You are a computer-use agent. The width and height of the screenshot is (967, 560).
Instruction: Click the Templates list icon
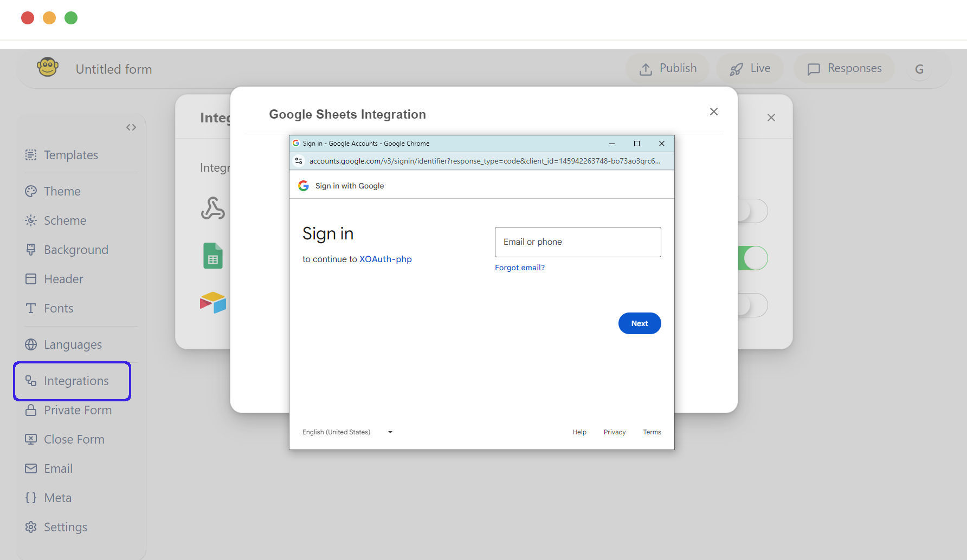point(31,155)
